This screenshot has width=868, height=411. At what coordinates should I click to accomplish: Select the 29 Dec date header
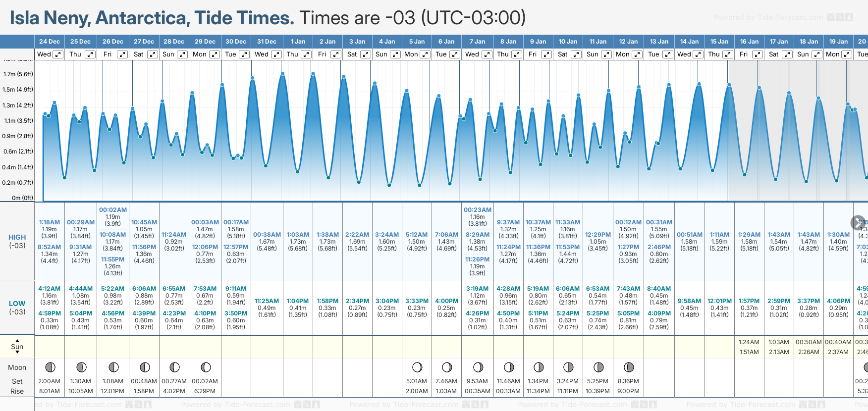[x=205, y=42]
